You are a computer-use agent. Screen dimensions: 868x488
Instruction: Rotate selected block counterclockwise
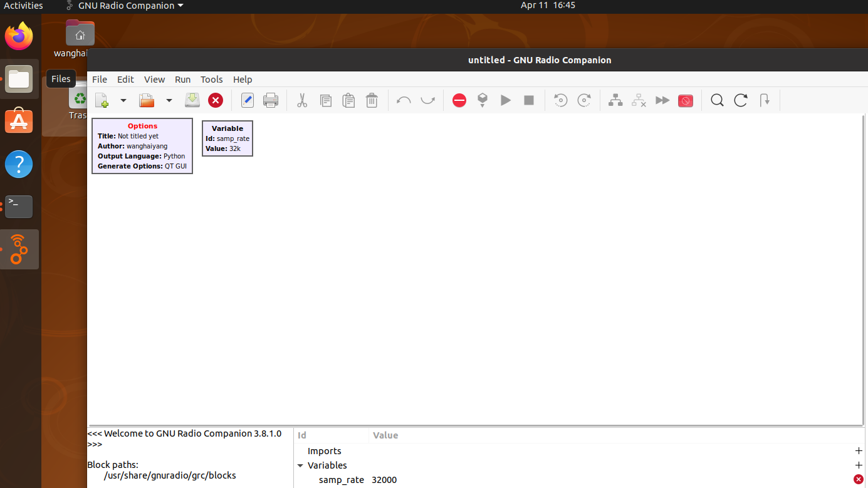click(x=560, y=100)
